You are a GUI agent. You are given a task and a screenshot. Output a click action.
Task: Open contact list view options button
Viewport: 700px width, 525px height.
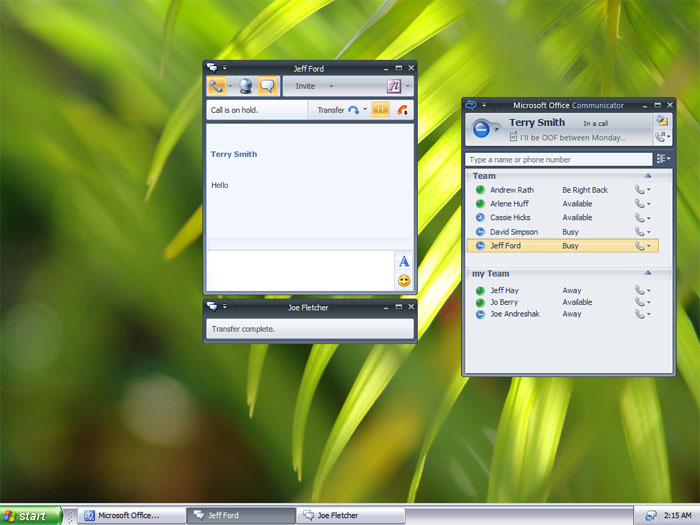pos(663,159)
